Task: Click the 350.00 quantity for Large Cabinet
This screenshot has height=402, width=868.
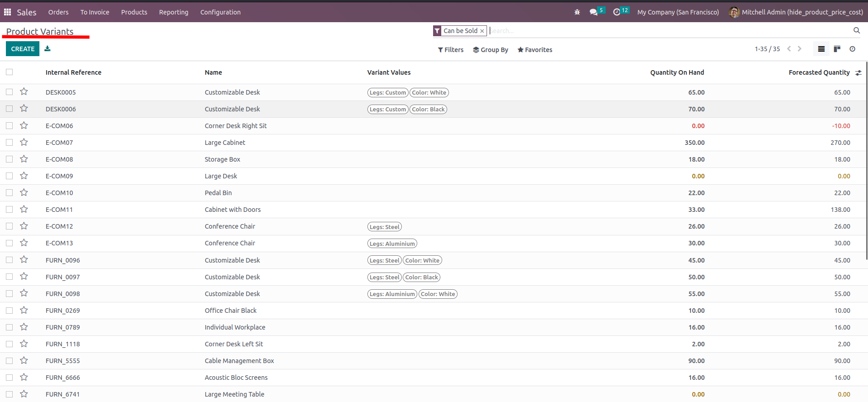Action: [694, 143]
